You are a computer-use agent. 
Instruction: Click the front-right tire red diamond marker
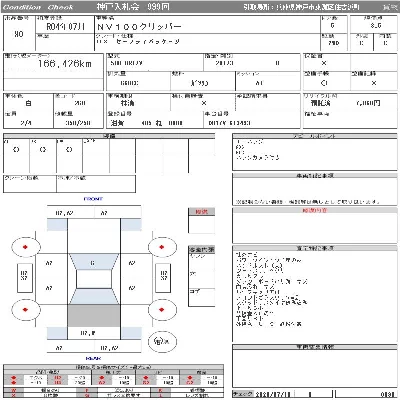[x=162, y=247]
